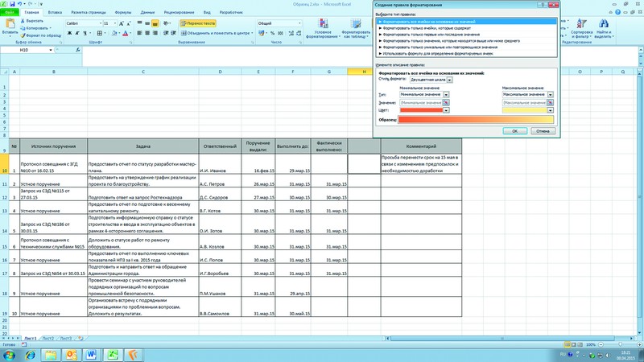Open number format Общий dropdown
The image size is (644, 362).
pos(299,23)
